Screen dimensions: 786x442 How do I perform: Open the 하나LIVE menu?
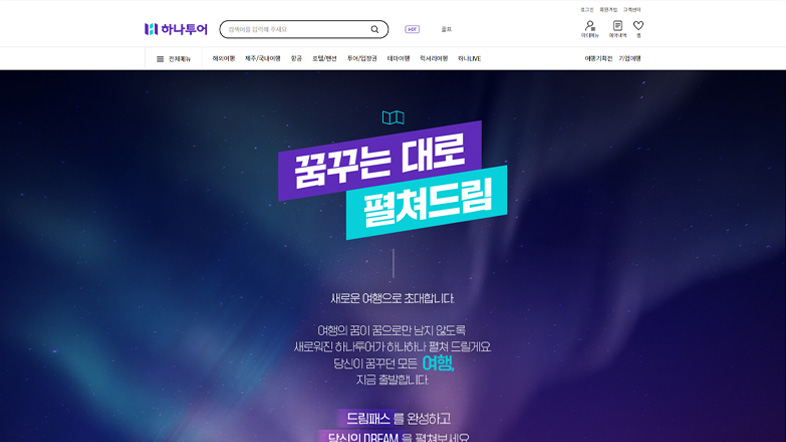click(x=469, y=59)
